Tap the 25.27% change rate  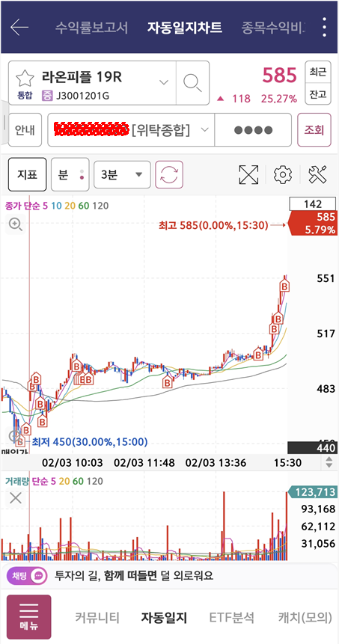coord(278,99)
